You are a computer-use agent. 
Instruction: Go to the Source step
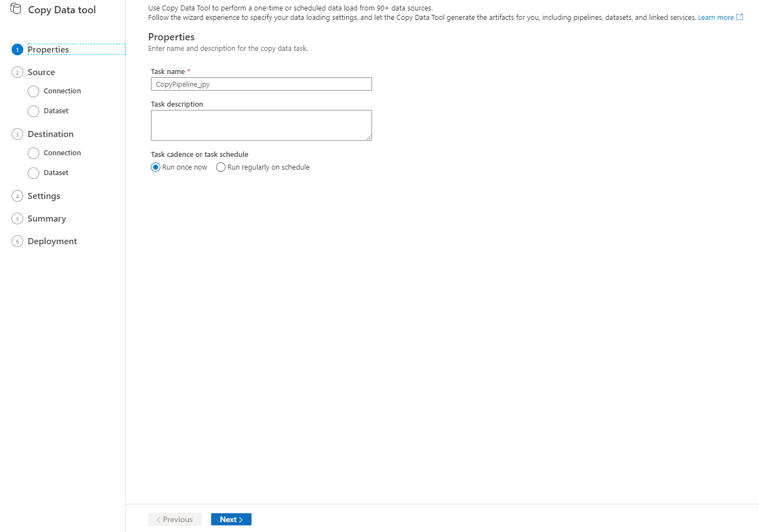pos(41,72)
